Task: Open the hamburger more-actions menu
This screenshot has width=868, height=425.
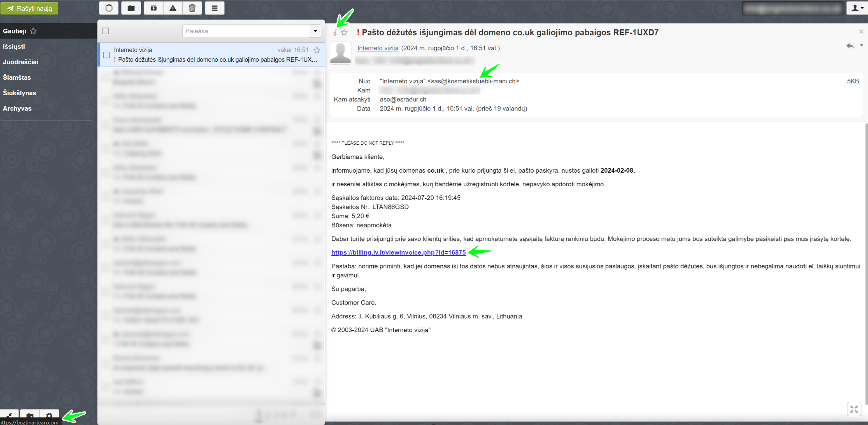Action: point(215,8)
